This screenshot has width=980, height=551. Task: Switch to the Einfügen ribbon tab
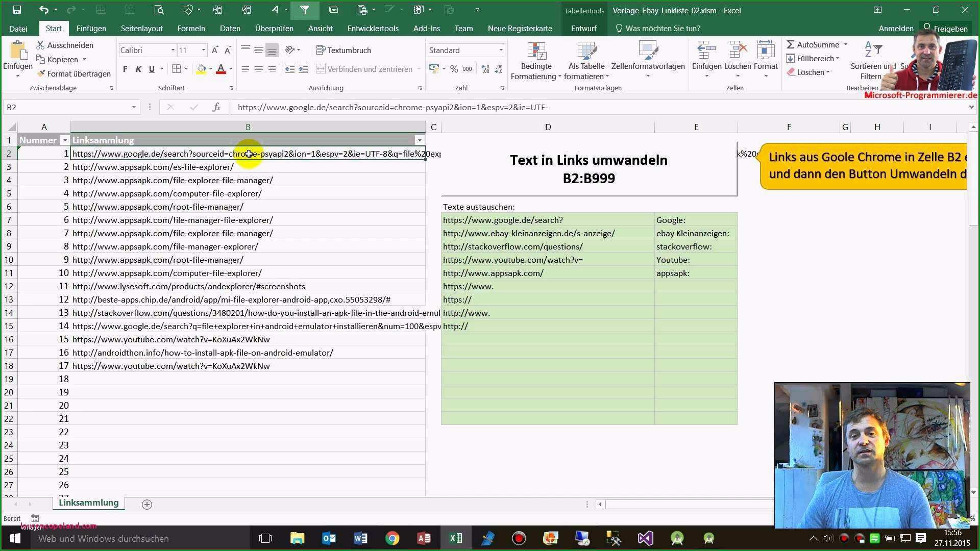click(91, 29)
